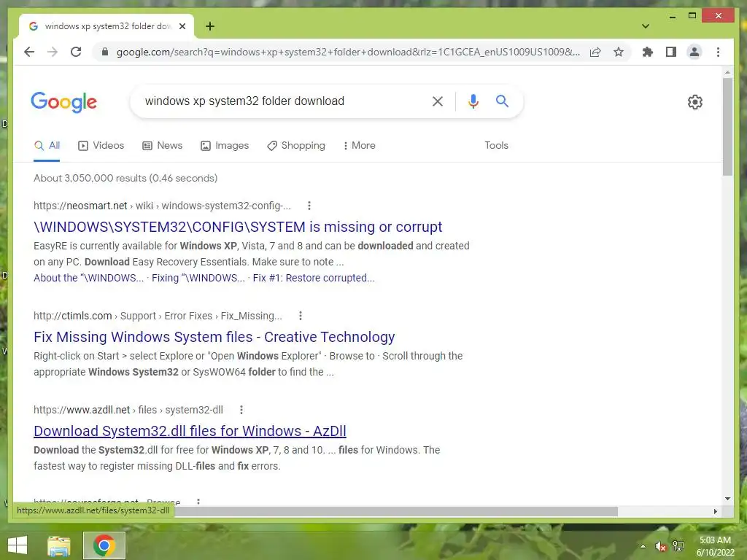Show hidden system tray icons
Image resolution: width=747 pixels, height=560 pixels.
point(643,546)
